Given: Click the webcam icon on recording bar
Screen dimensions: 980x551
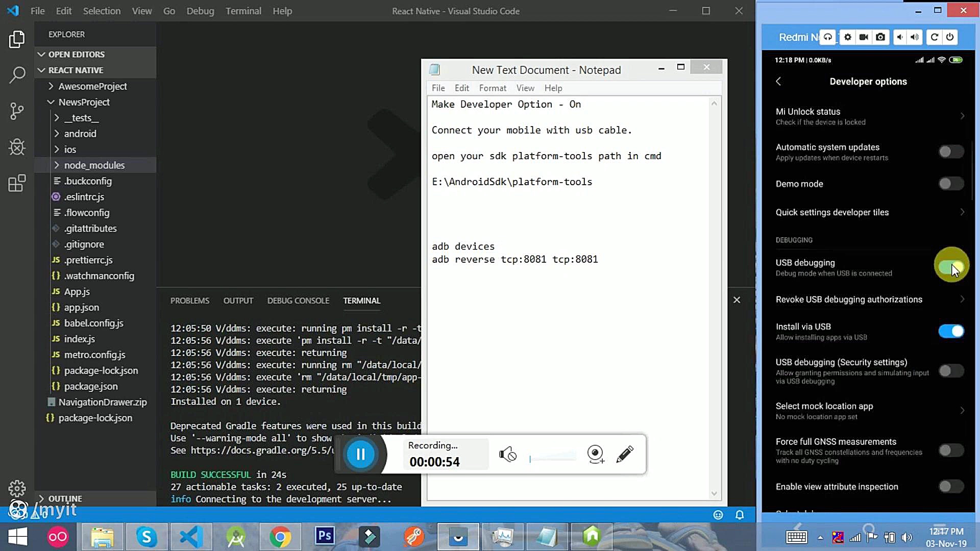Looking at the screenshot, I should coord(595,454).
